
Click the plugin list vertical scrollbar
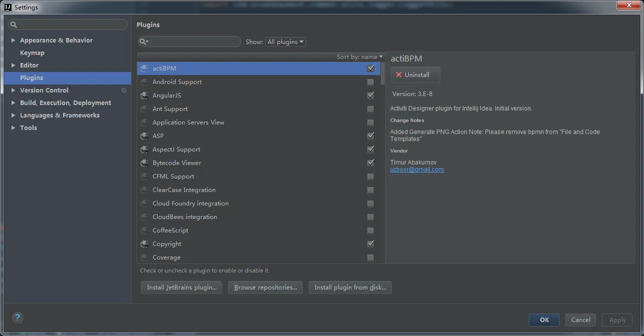383,73
